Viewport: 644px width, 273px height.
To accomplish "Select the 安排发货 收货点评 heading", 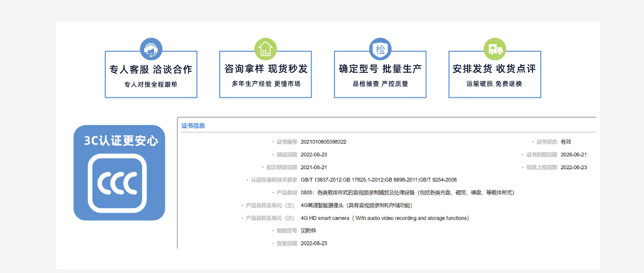I will click(494, 69).
